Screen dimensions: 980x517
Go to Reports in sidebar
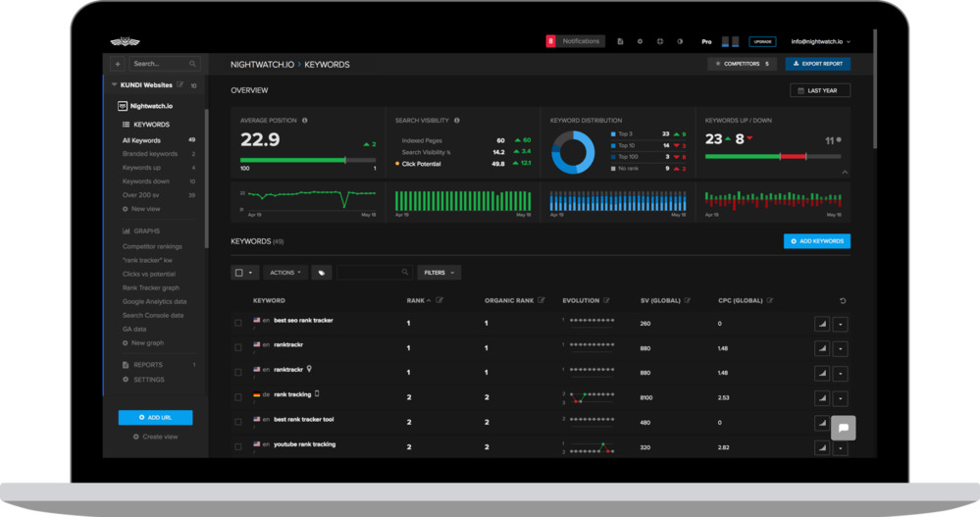click(x=148, y=365)
